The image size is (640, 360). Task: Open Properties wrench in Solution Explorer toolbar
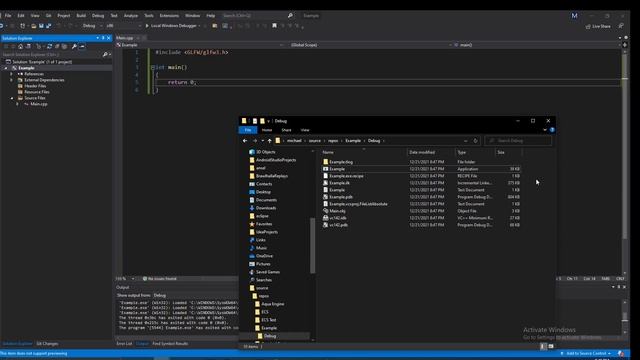(74, 47)
